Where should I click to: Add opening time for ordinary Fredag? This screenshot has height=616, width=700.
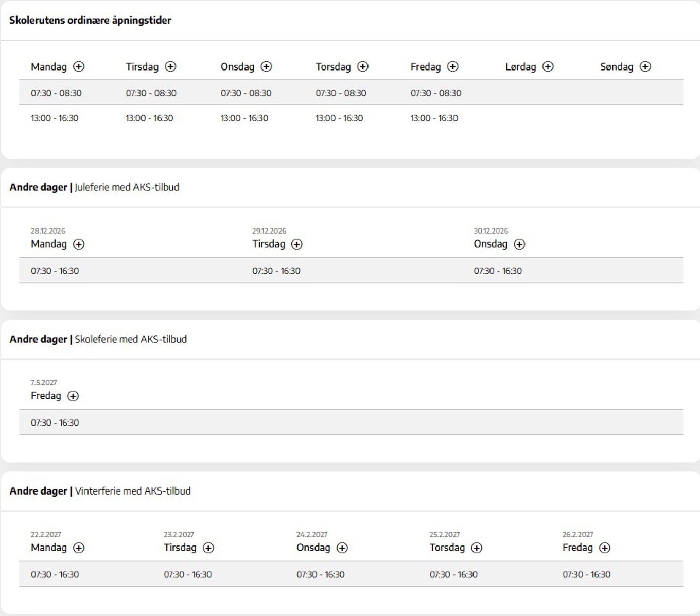(x=453, y=66)
